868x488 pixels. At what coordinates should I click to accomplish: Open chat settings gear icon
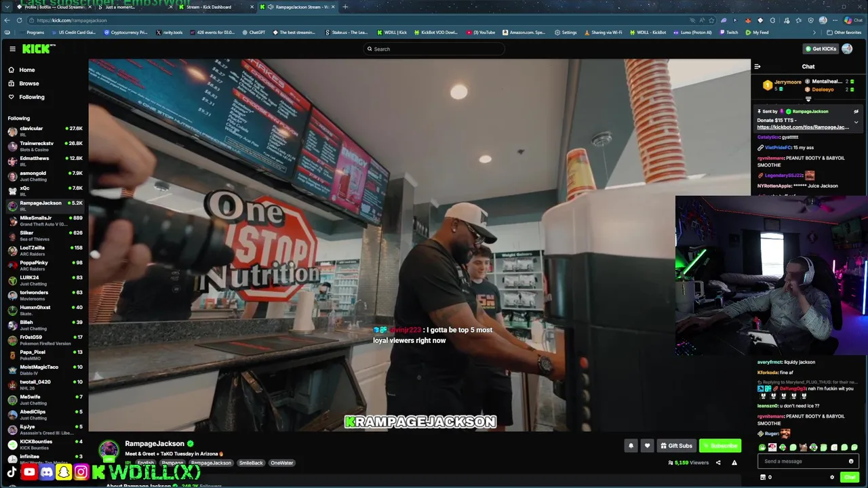(832, 477)
